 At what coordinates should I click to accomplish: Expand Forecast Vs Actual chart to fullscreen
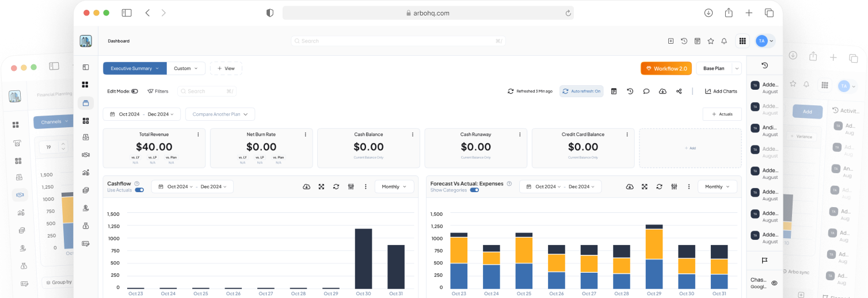coord(645,186)
